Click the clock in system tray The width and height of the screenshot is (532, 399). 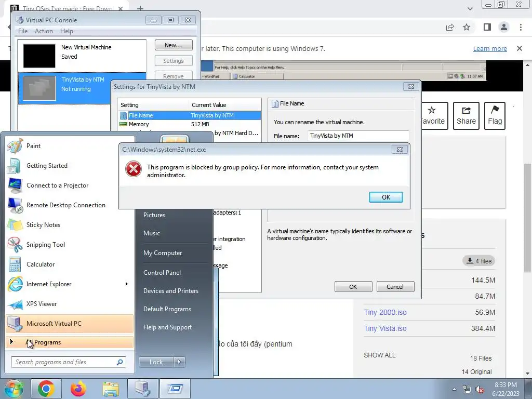point(506,389)
